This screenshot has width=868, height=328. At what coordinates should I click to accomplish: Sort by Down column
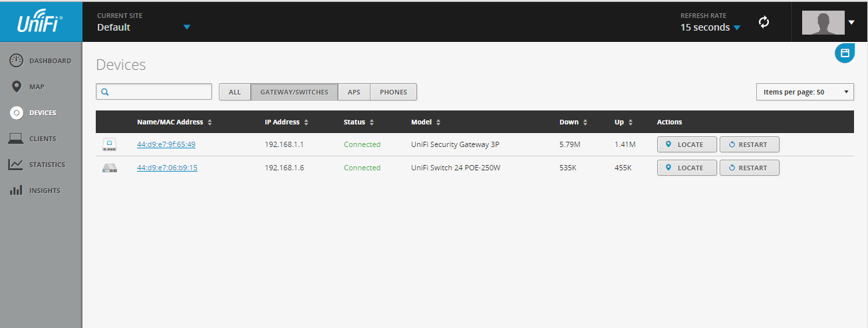[573, 122]
